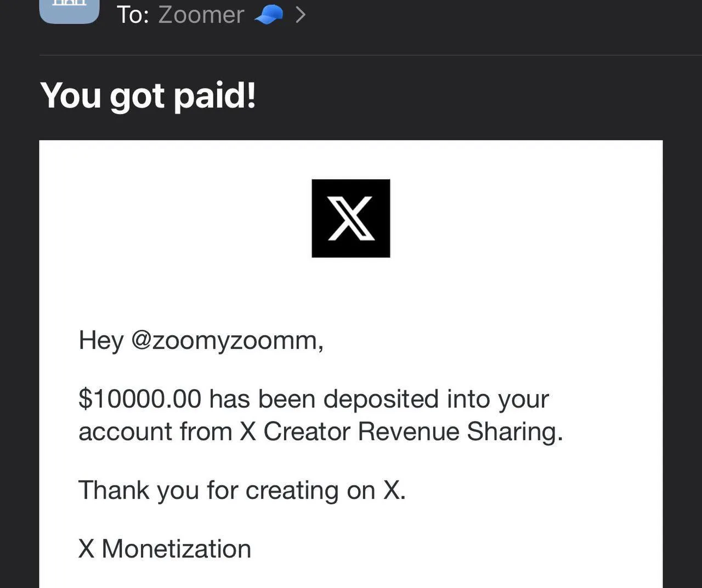
Task: Open the @zoomyzoomm handle mention
Action: pyautogui.click(x=227, y=341)
